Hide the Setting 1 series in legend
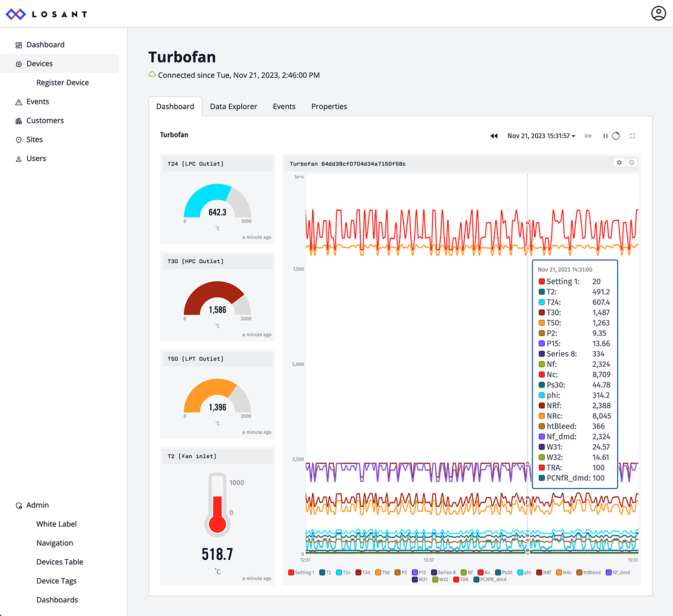Viewport: 673px width, 616px height. [x=301, y=572]
